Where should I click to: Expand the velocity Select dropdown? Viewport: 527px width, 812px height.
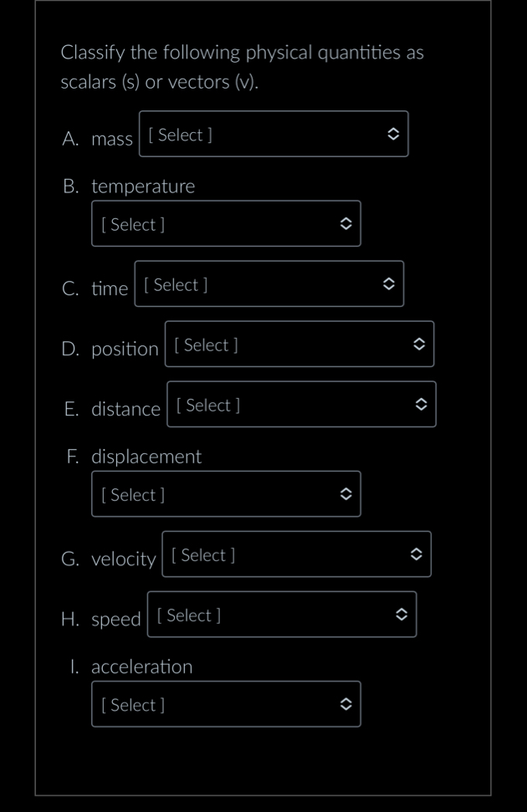(x=296, y=554)
